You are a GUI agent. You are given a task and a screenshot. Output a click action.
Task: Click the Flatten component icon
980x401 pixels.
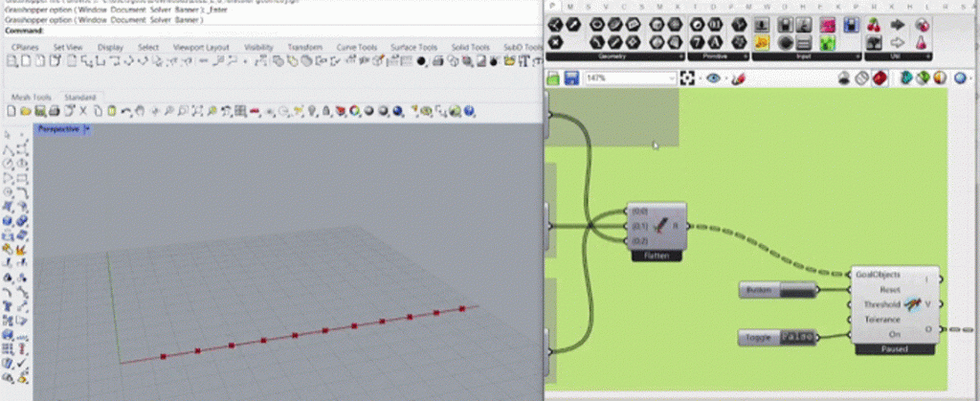click(660, 226)
